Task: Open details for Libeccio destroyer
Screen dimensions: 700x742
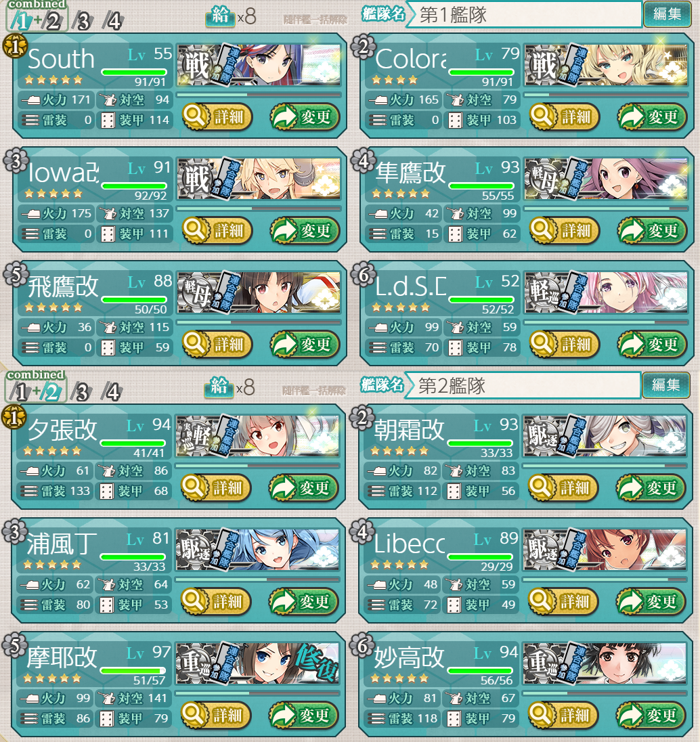Action: click(563, 601)
